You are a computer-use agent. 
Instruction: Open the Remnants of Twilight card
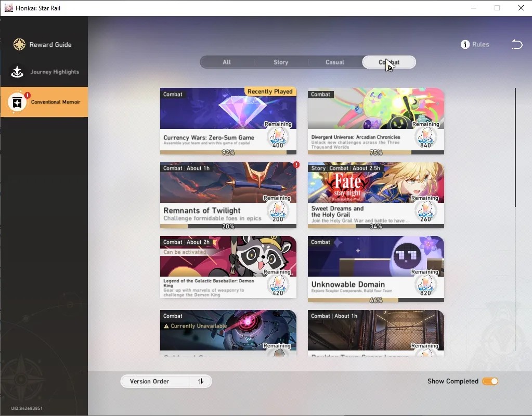[x=228, y=195]
